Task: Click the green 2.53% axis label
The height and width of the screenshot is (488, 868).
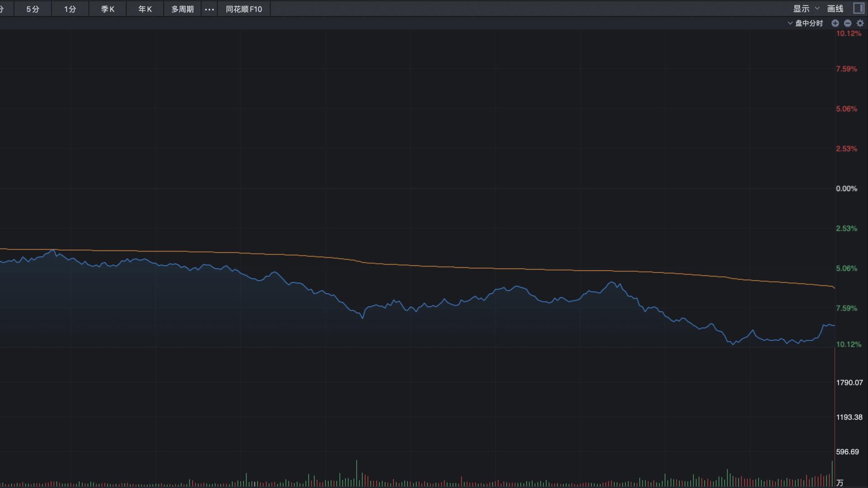Action: pyautogui.click(x=846, y=229)
